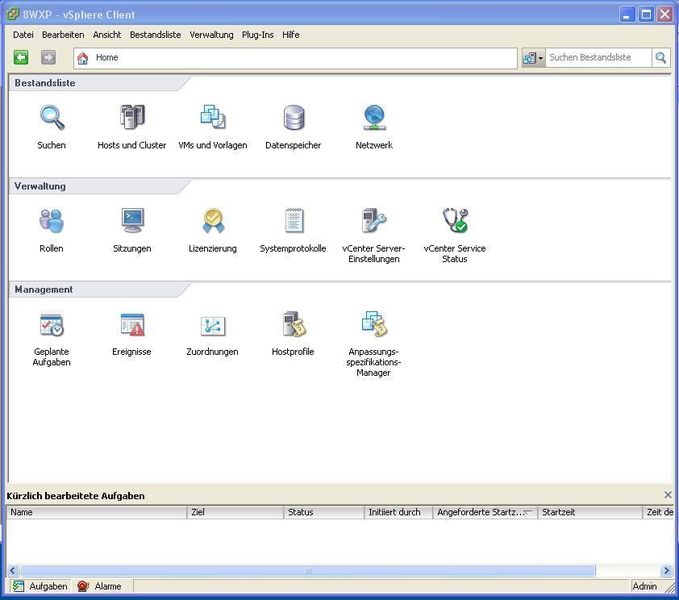Open Hosts und Cluster view

tap(132, 117)
